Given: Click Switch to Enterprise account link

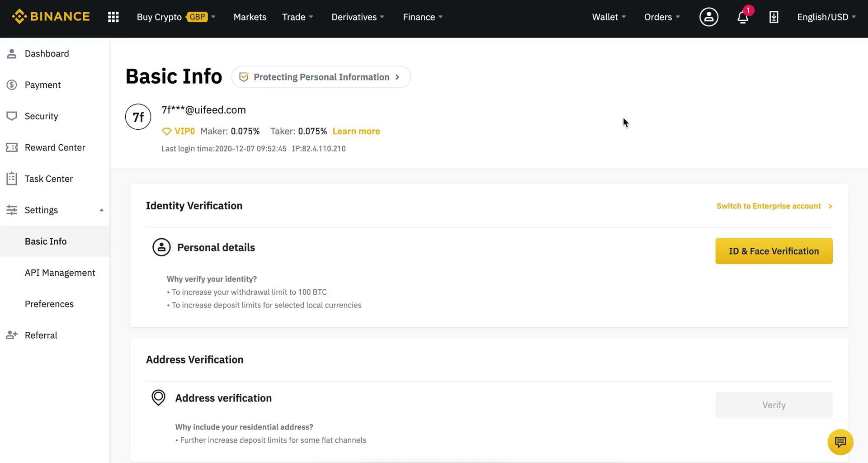Looking at the screenshot, I should click(x=774, y=206).
